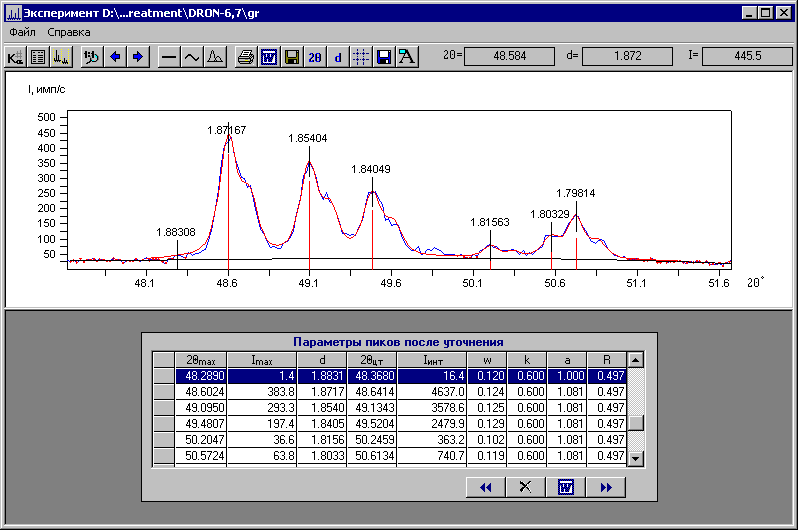Click the printer icon in toolbar
Image resolution: width=798 pixels, height=530 pixels.
point(245,57)
